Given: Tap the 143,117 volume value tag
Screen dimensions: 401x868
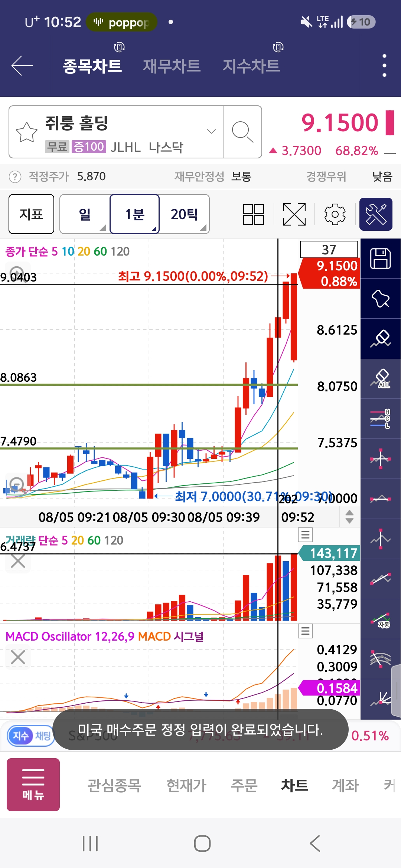Looking at the screenshot, I should click(x=329, y=553).
